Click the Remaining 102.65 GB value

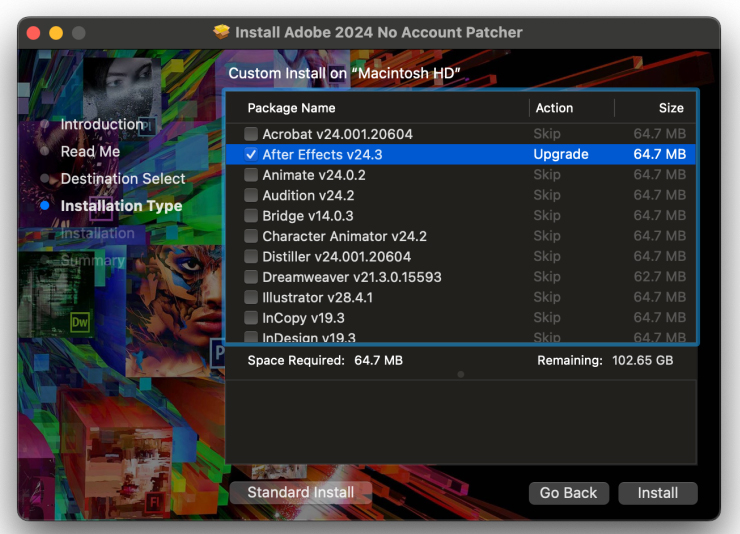(x=642, y=360)
